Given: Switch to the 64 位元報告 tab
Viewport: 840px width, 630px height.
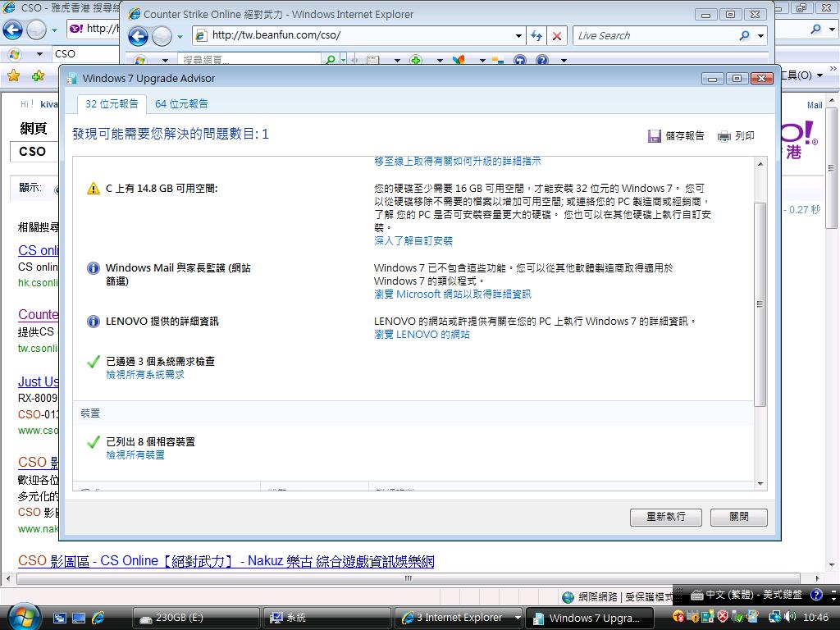Looking at the screenshot, I should tap(181, 104).
